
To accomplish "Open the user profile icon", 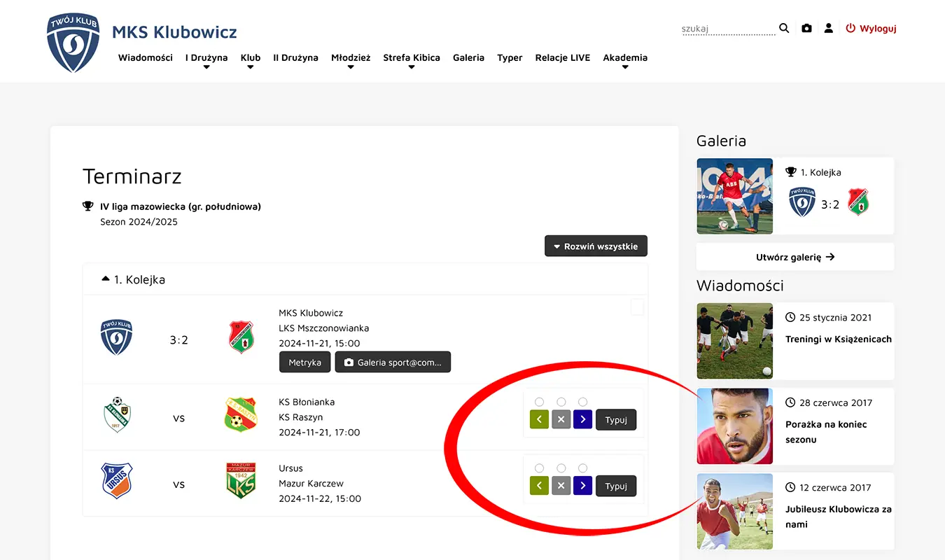I will [x=829, y=28].
